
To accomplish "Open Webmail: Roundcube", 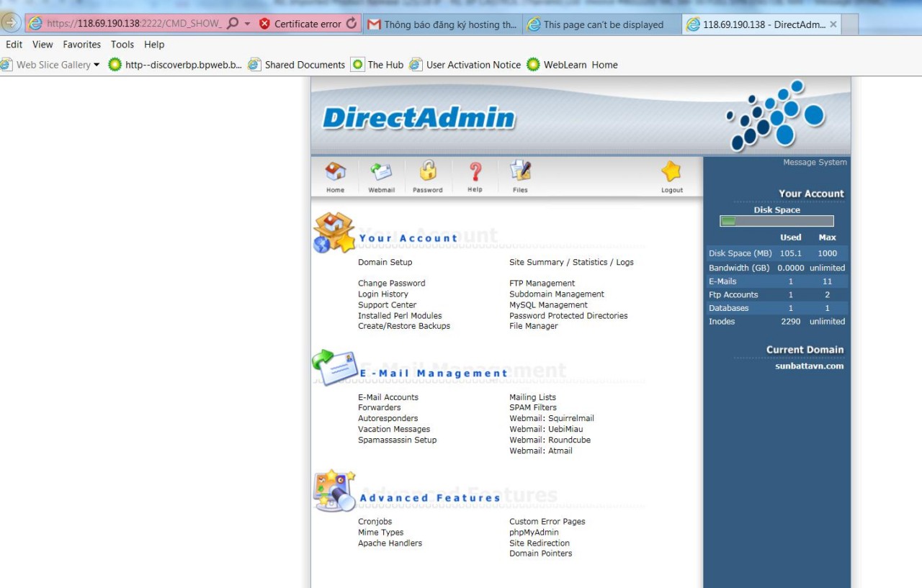I will tap(550, 440).
